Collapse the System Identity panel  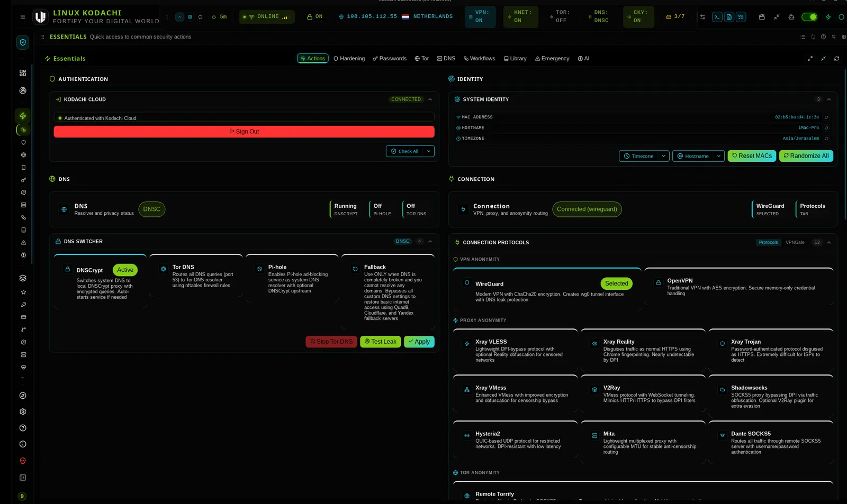point(828,99)
